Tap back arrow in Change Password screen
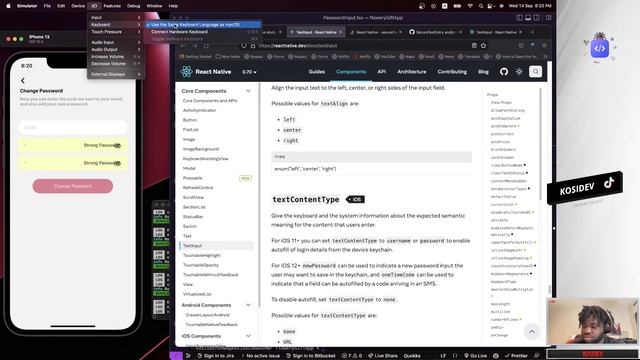 point(23,81)
